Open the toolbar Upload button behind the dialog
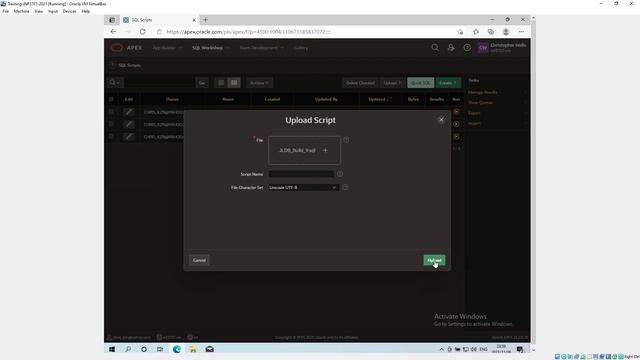 [x=392, y=83]
